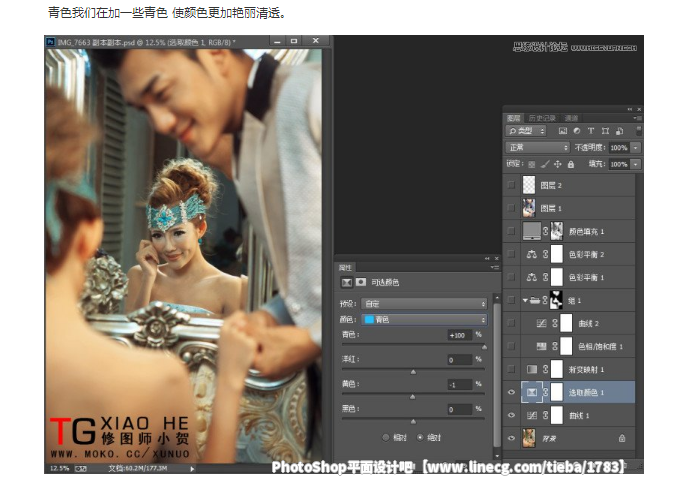Click the status bar arrow next to 文档 size

[192, 468]
